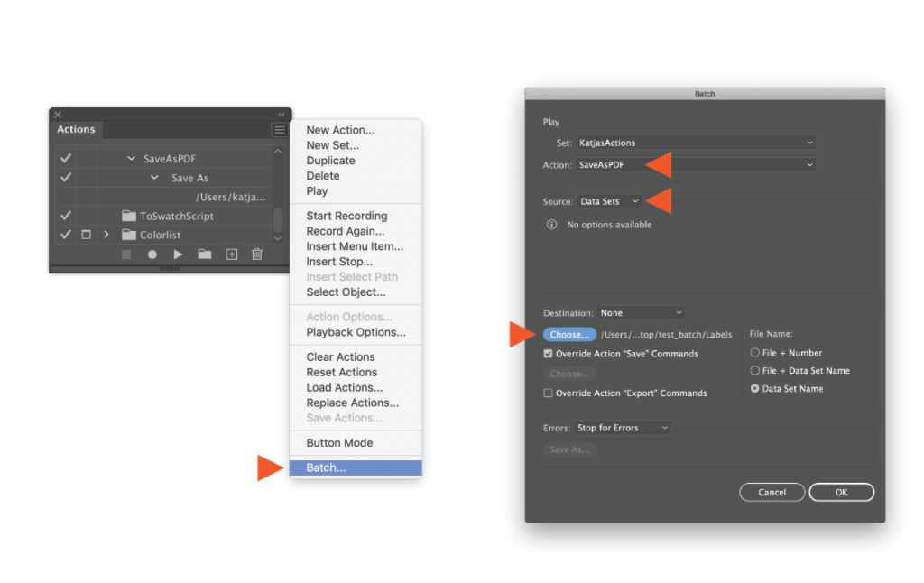Click the ToSwatchScript folder icon
This screenshot has width=924, height=583.
click(128, 216)
